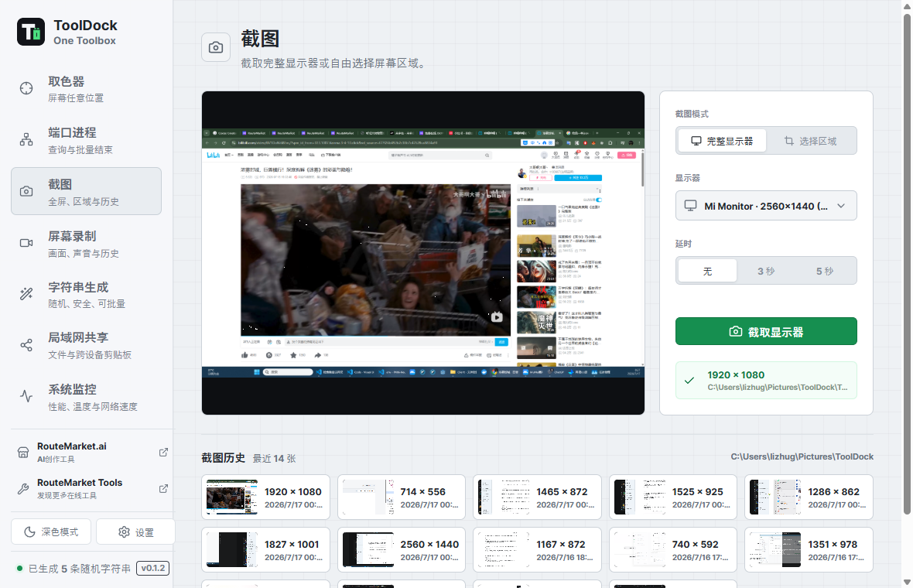913x588 pixels.
Task: Click the ToolDock logo icon
Action: tap(31, 32)
